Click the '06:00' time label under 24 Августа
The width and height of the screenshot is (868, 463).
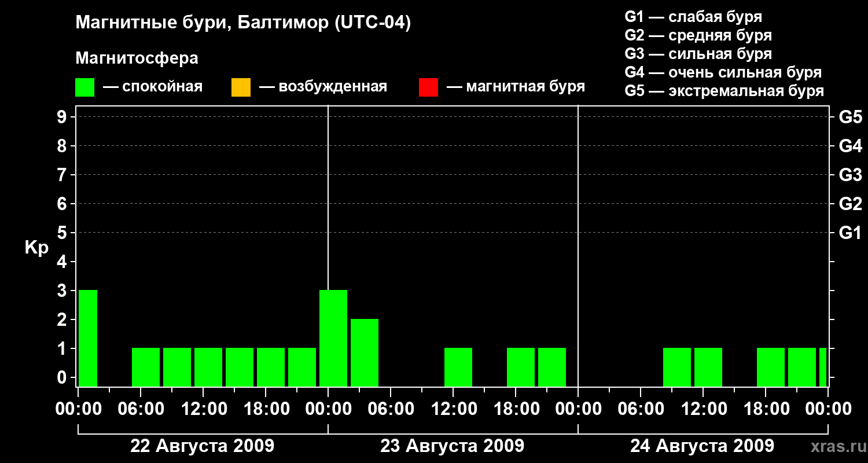[x=640, y=409]
